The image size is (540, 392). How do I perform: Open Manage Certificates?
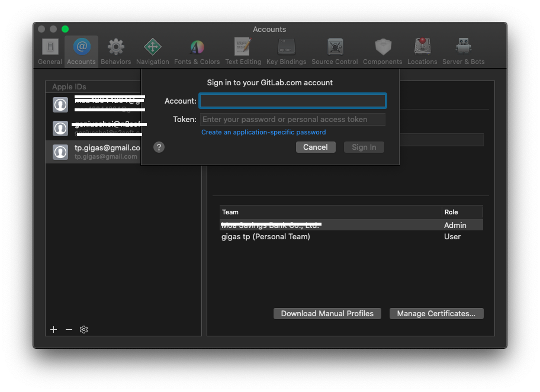click(x=436, y=313)
